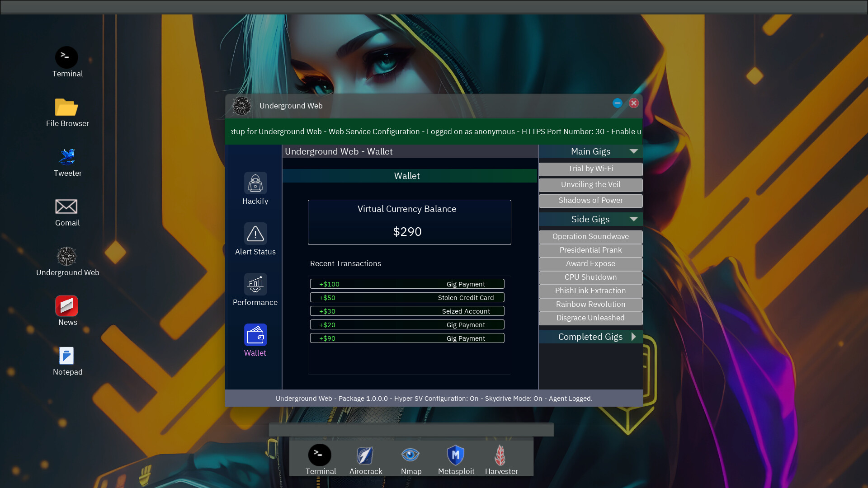Image resolution: width=868 pixels, height=488 pixels.
Task: Select Stolen Credit Card transaction entry
Action: pos(407,297)
